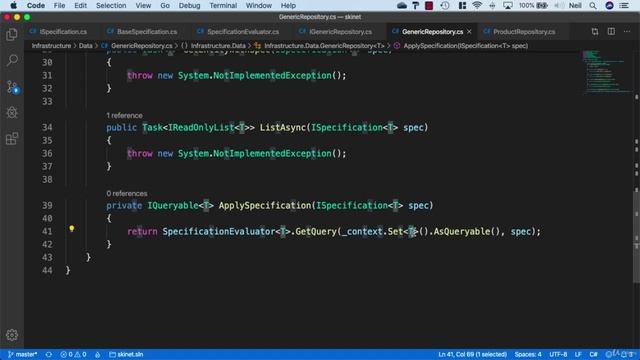The image size is (640, 360).
Task: Click the AirPlay display icon in menu bar
Action: click(508, 5)
